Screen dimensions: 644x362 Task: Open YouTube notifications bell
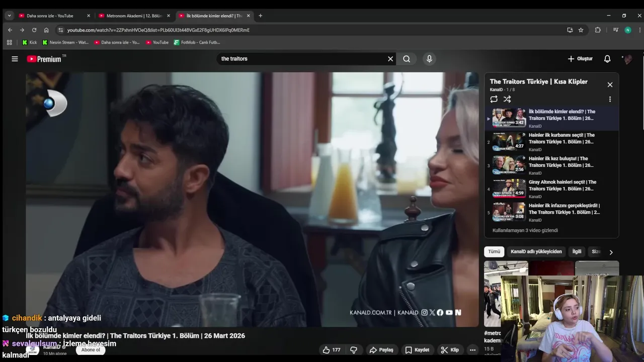(x=607, y=59)
